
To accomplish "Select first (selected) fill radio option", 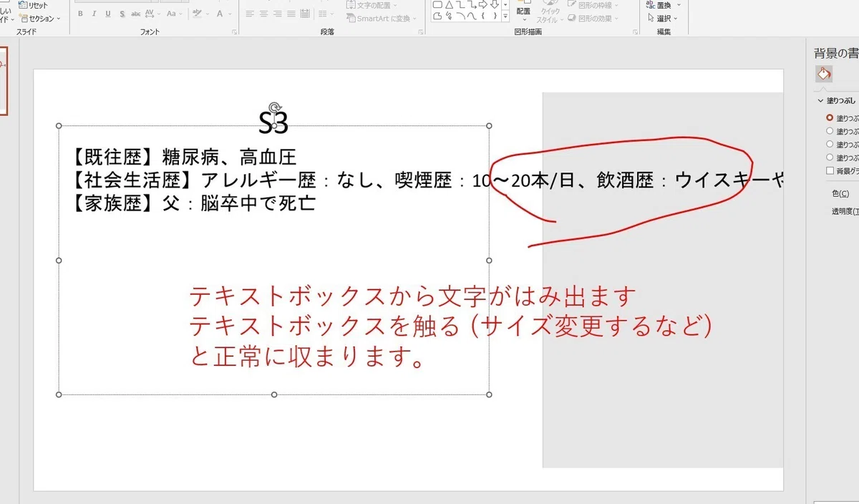I will point(830,117).
